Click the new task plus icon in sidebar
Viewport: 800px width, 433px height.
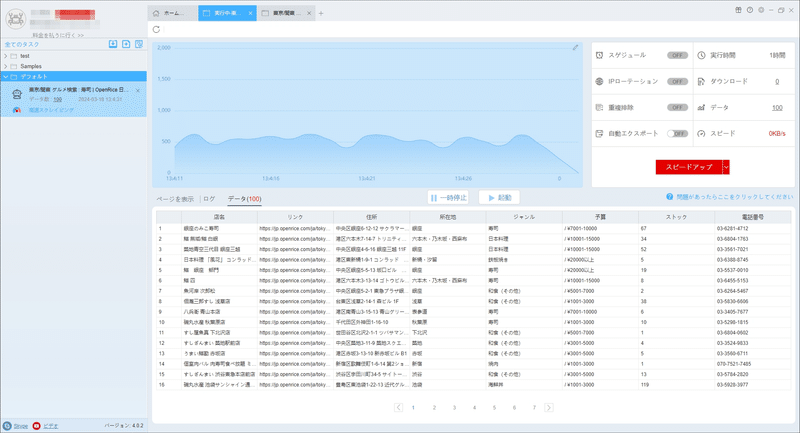(x=126, y=44)
